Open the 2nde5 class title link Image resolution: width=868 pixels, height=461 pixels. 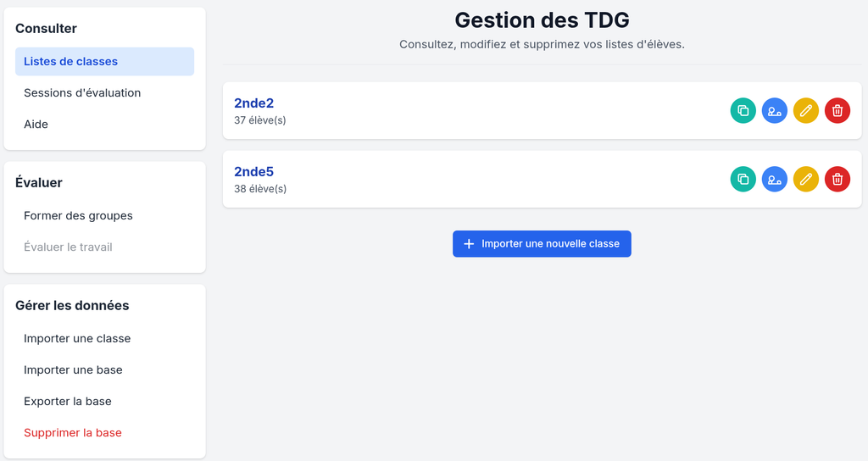click(x=253, y=172)
